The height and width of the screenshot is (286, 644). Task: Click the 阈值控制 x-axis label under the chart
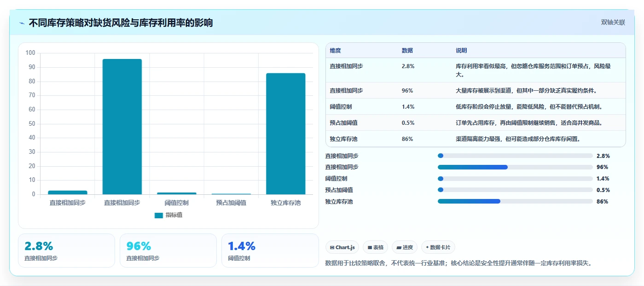pos(177,203)
